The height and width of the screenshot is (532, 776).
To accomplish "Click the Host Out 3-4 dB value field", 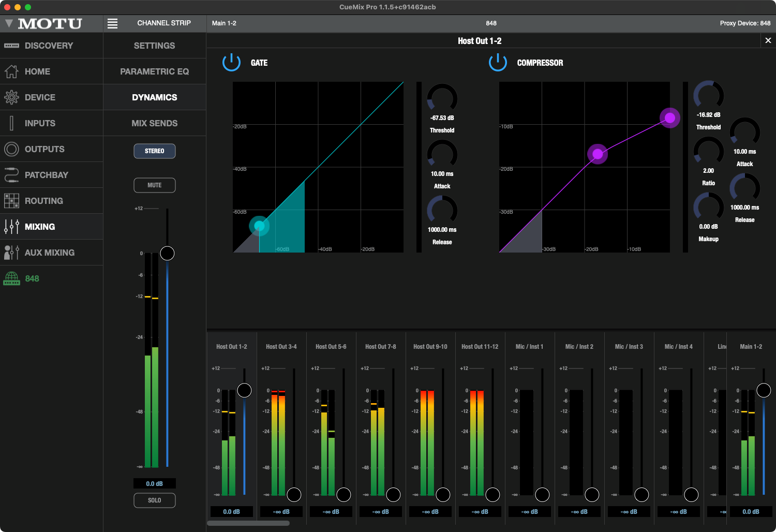I will (281, 511).
